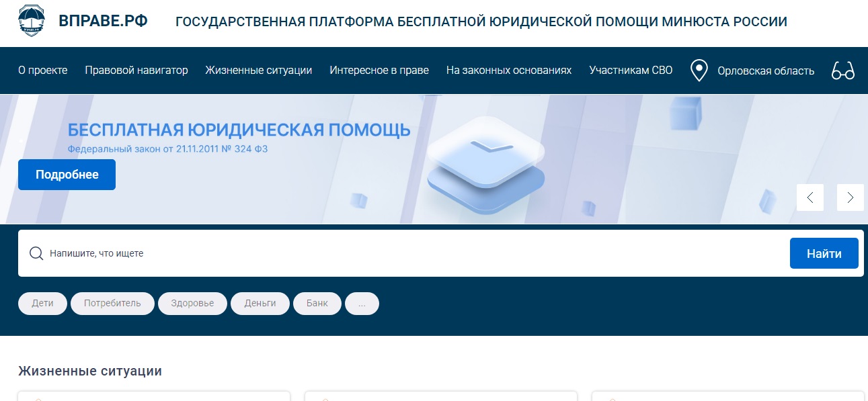Go to На законных основаниях
The width and height of the screenshot is (868, 401).
509,71
